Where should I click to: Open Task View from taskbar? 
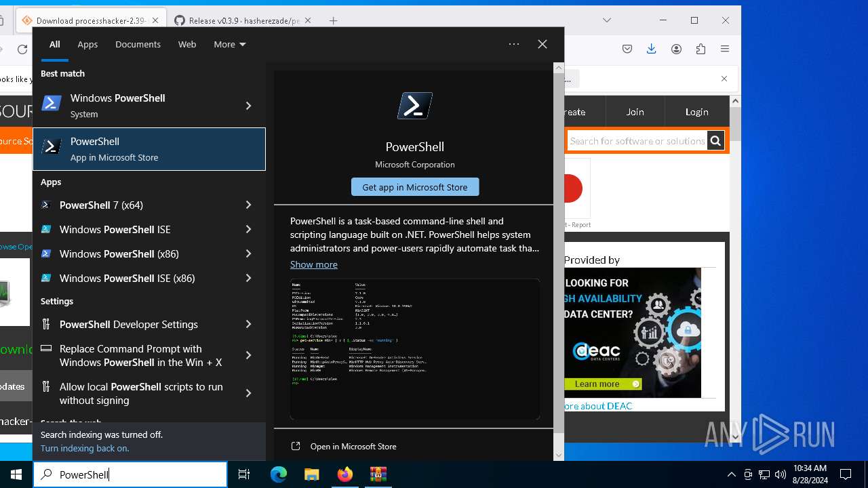click(244, 474)
